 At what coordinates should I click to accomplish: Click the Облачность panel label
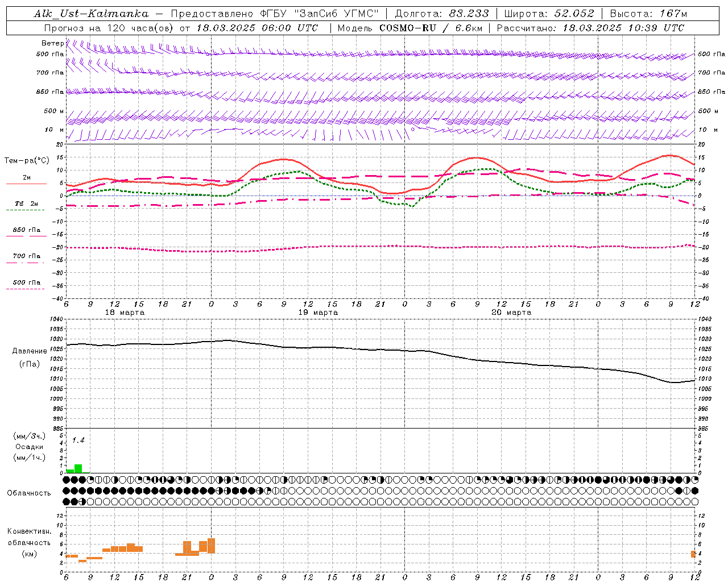coord(29,493)
